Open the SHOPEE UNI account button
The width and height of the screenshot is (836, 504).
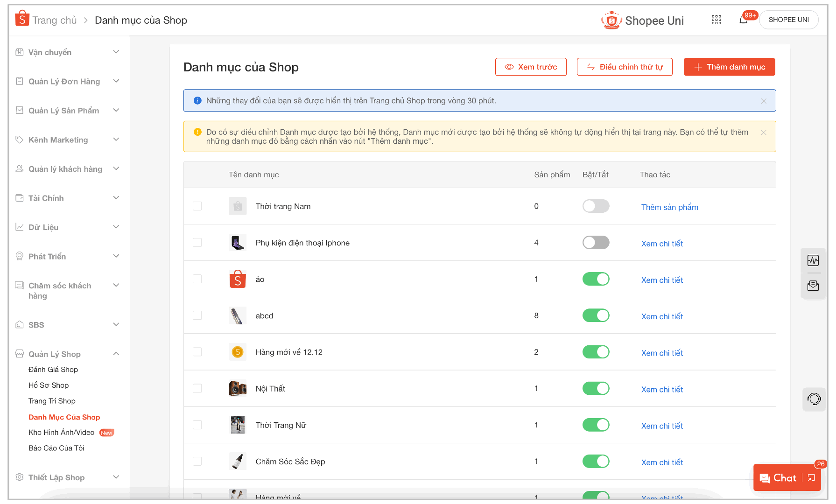tap(788, 20)
